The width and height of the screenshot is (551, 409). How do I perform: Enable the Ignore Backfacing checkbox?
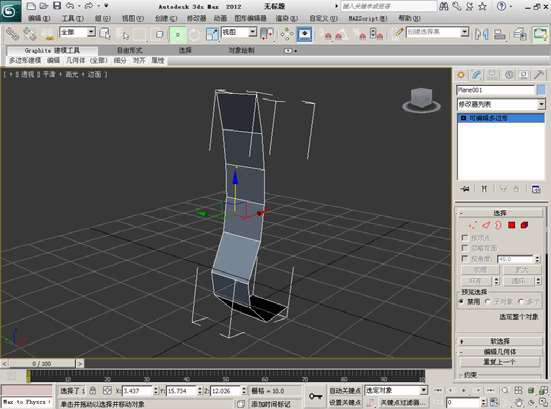pos(465,248)
